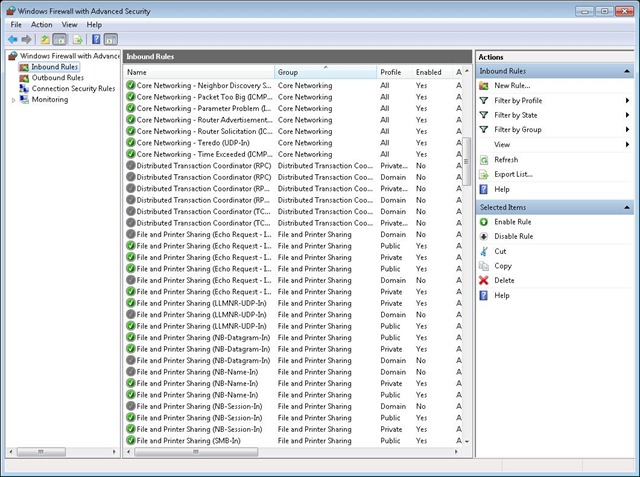Click Help icon under Selected Items

tap(484, 295)
